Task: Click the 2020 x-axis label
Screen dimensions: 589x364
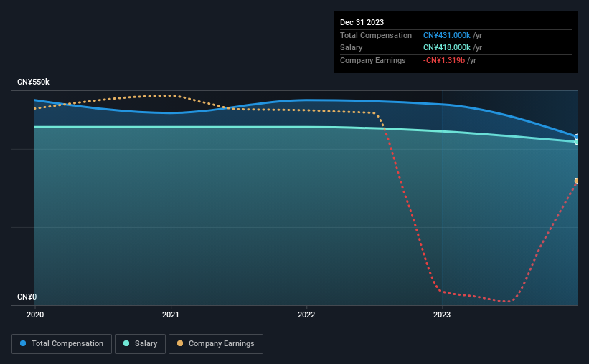Action: (35, 315)
